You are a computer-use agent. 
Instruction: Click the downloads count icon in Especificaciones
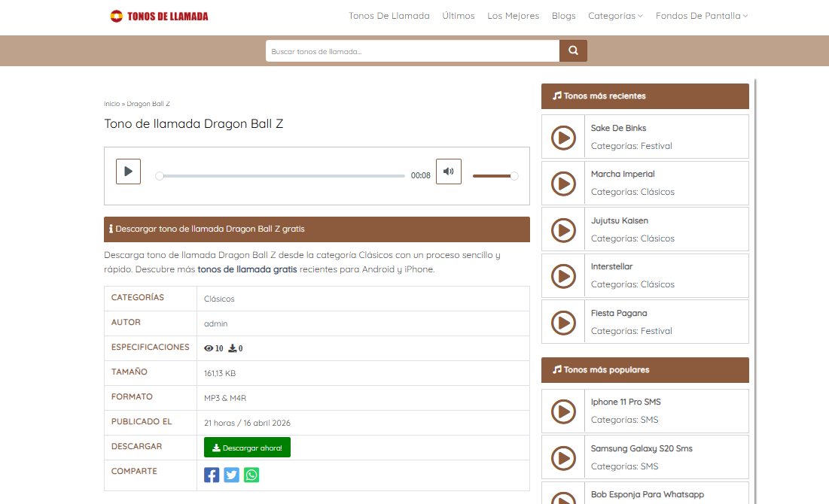tap(232, 348)
